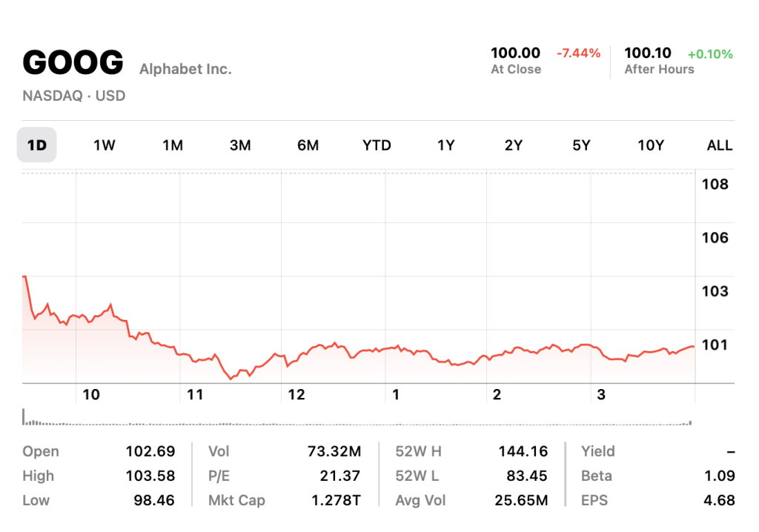The width and height of the screenshot is (759, 532).
Task: Click the 100.00 At Close price
Action: (x=516, y=53)
